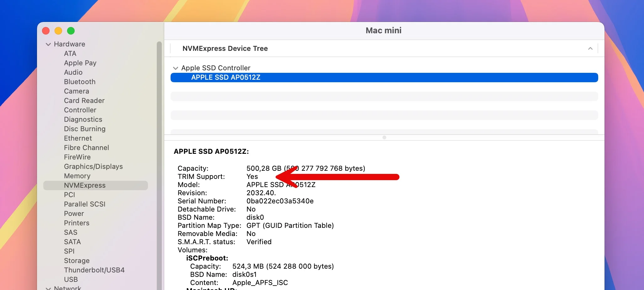The image size is (644, 290).
Task: Collapse the NVMExpress Device Tree panel
Action: point(590,48)
